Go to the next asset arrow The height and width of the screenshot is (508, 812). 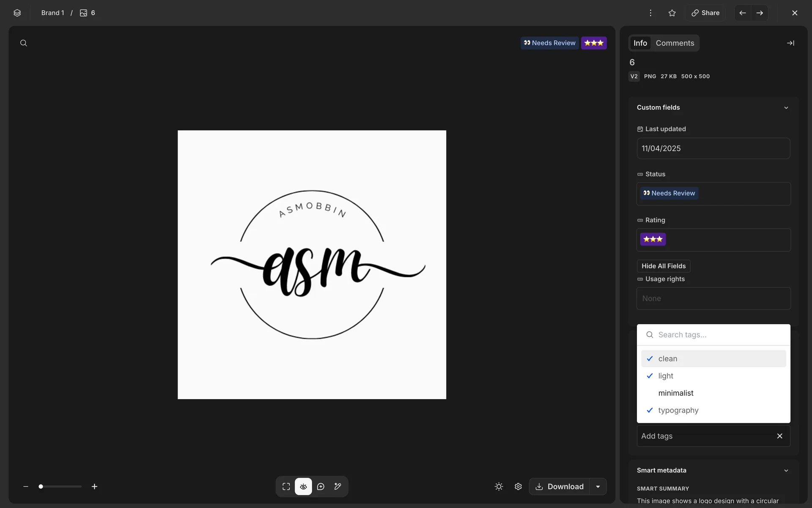[x=760, y=13]
